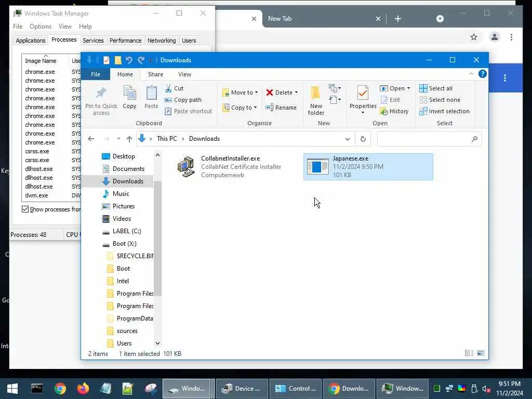Image resolution: width=532 pixels, height=399 pixels.
Task: Expand the Move to dropdown
Action: click(x=257, y=92)
